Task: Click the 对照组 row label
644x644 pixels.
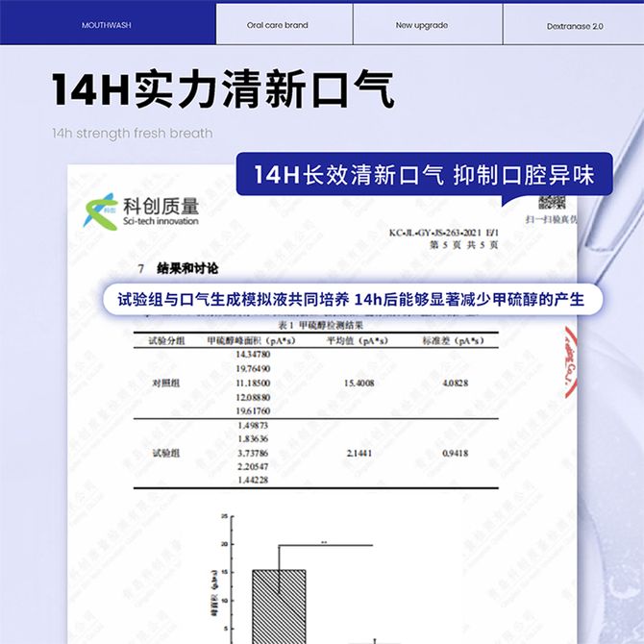Action: (162, 383)
